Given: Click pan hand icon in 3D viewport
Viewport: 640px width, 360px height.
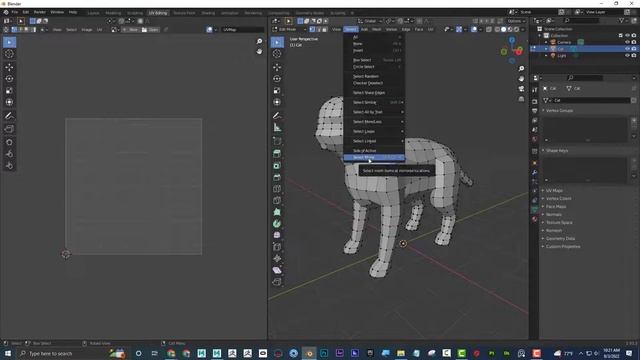Looking at the screenshot, I should pyautogui.click(x=521, y=78).
